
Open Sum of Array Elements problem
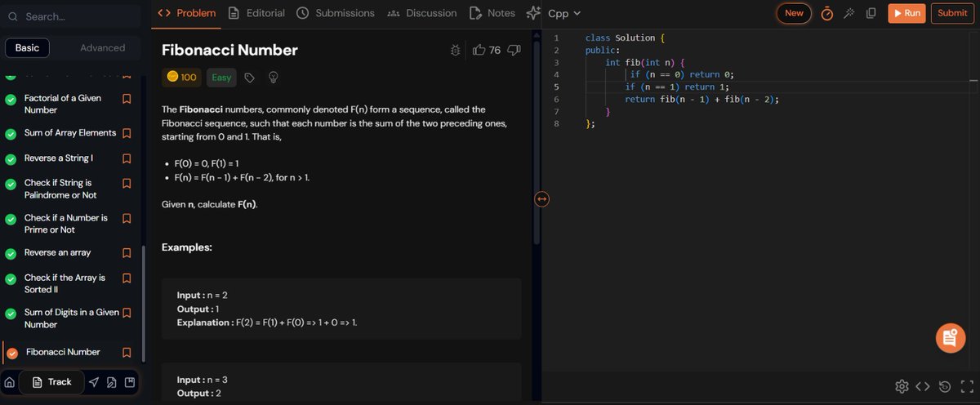(70, 133)
